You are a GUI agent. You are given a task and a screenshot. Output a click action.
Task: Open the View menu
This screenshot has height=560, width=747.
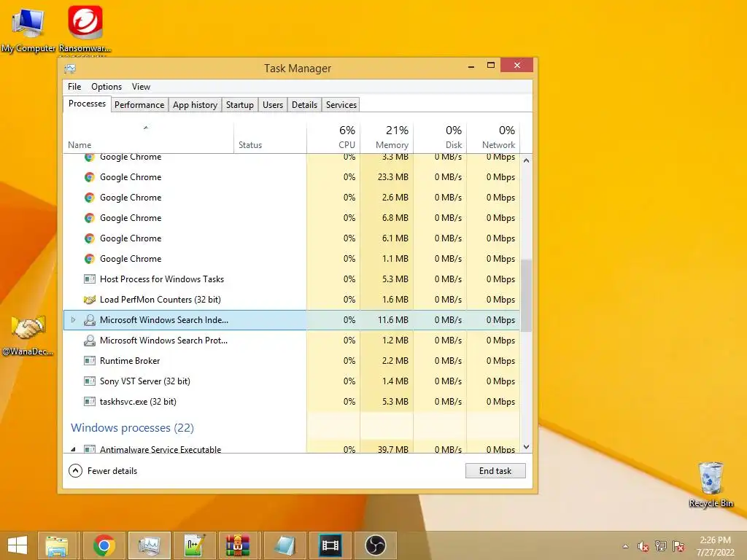141,87
